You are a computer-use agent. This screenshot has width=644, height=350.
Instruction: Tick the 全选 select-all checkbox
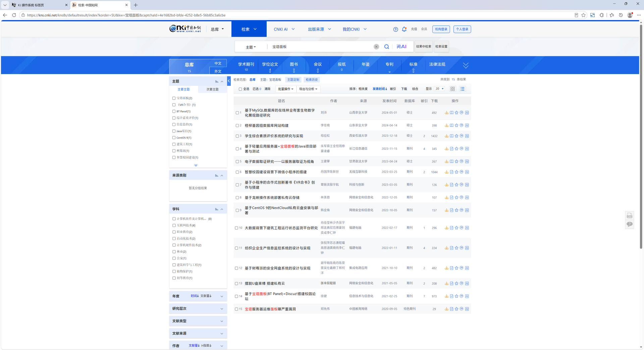(240, 89)
